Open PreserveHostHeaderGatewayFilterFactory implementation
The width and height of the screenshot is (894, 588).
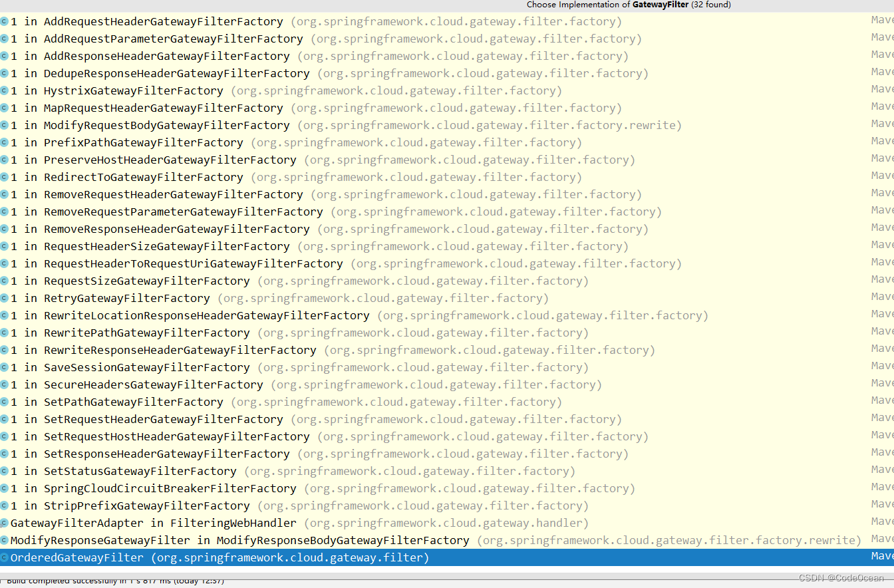click(447, 160)
